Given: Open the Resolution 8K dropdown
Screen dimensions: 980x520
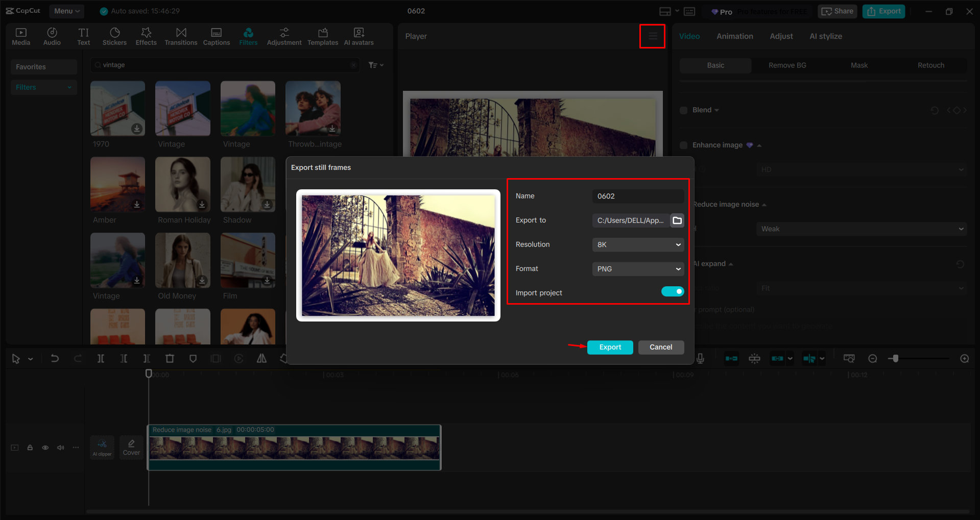Looking at the screenshot, I should 637,244.
